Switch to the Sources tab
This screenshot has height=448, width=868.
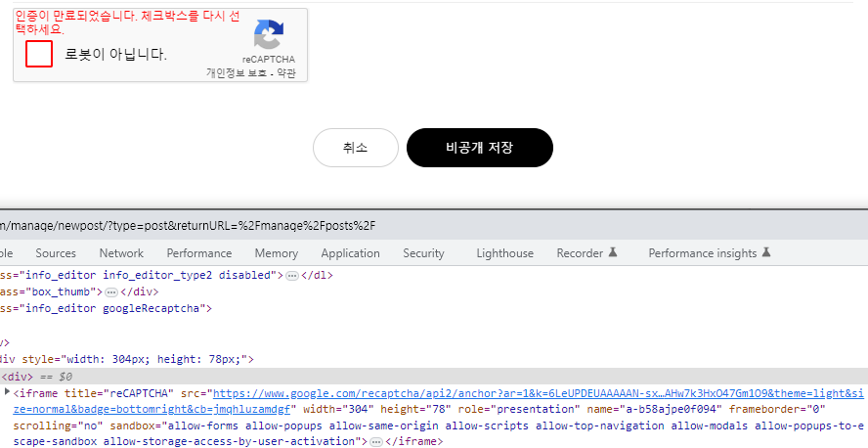pos(56,253)
